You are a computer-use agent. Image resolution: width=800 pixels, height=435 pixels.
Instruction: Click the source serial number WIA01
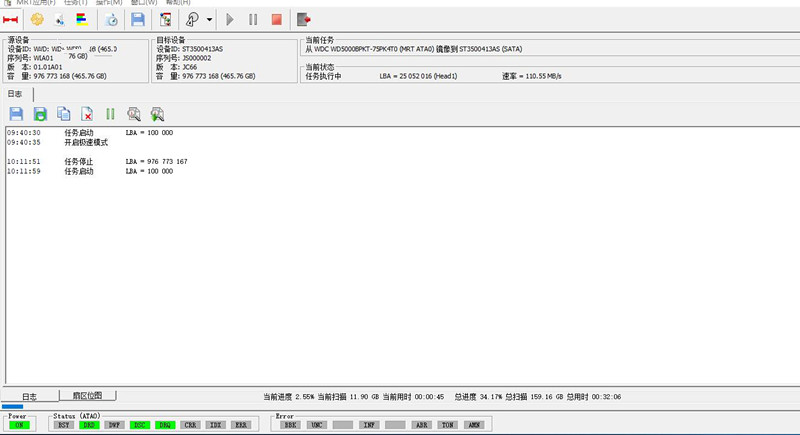point(43,58)
